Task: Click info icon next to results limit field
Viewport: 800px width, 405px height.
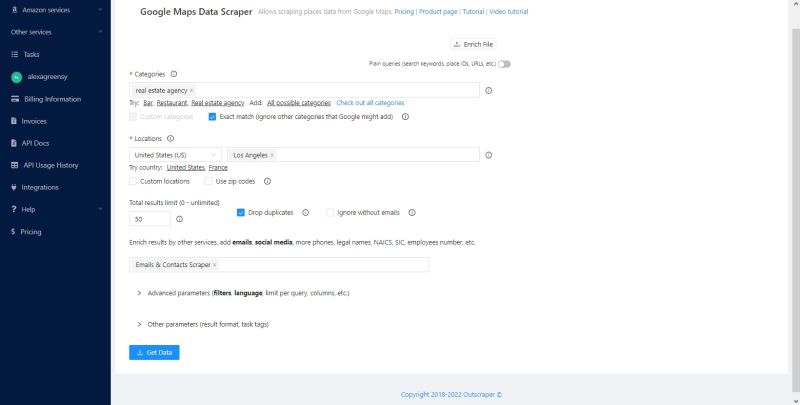Action: point(179,219)
